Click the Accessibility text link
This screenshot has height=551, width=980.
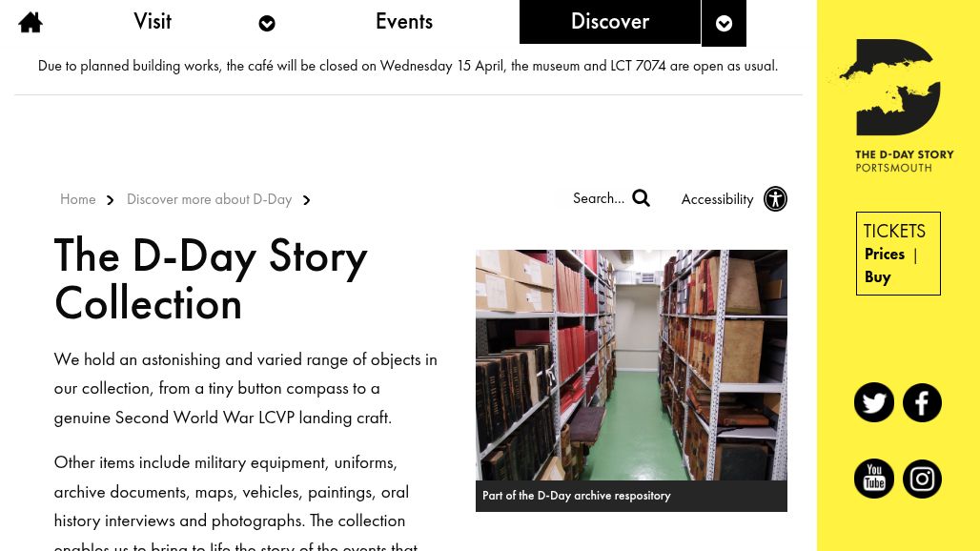[717, 199]
